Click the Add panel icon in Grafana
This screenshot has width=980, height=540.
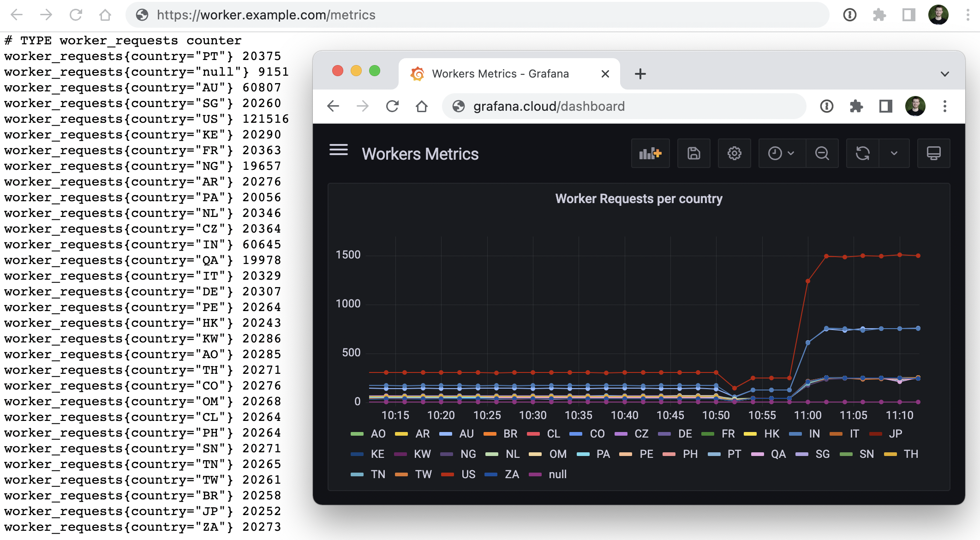[x=650, y=153]
